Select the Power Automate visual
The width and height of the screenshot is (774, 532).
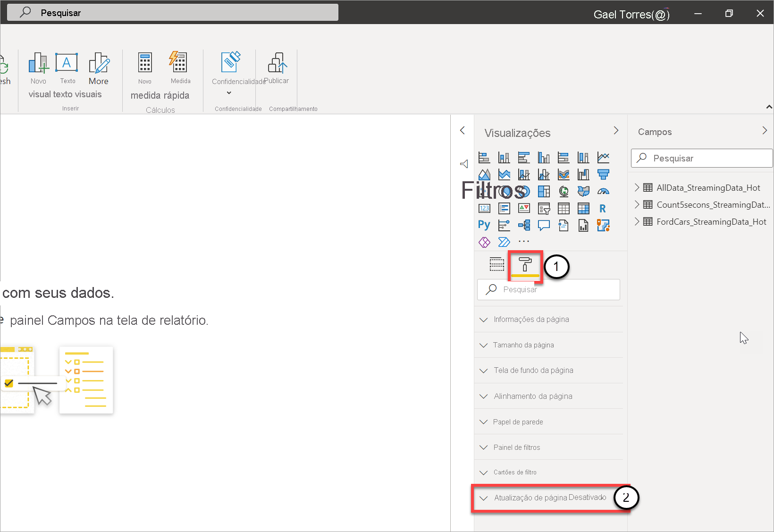pos(504,242)
